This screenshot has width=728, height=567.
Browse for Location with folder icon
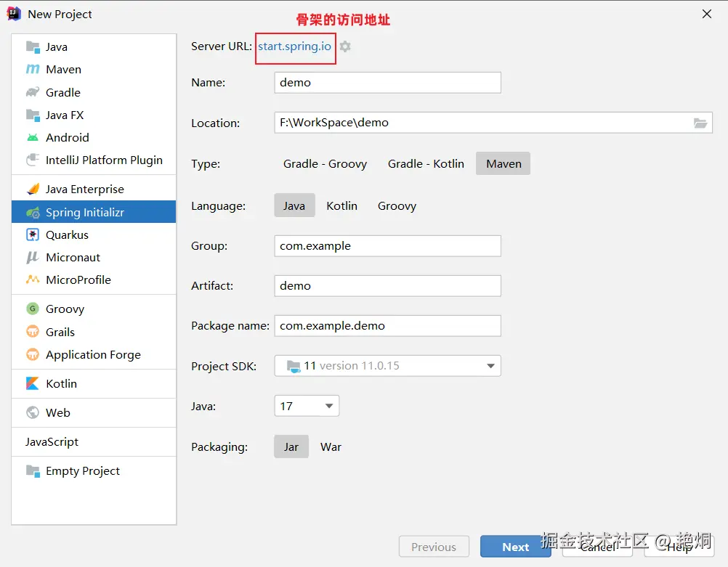click(700, 123)
